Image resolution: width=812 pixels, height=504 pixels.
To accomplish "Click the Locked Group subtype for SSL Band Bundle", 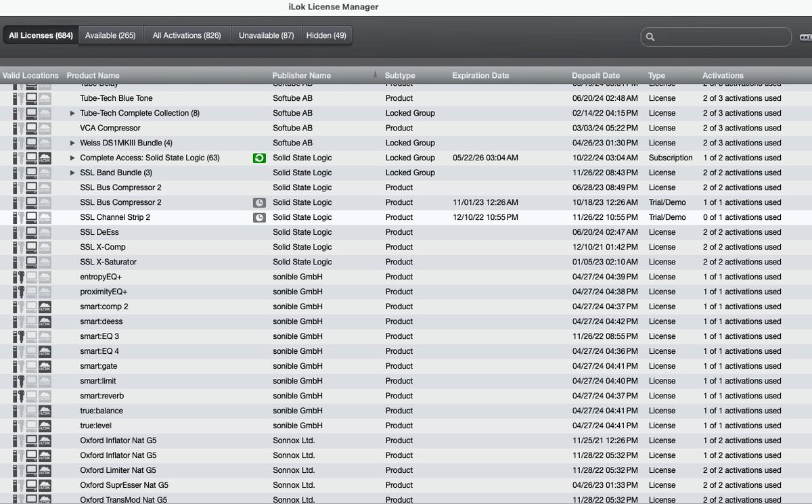I will 410,173.
